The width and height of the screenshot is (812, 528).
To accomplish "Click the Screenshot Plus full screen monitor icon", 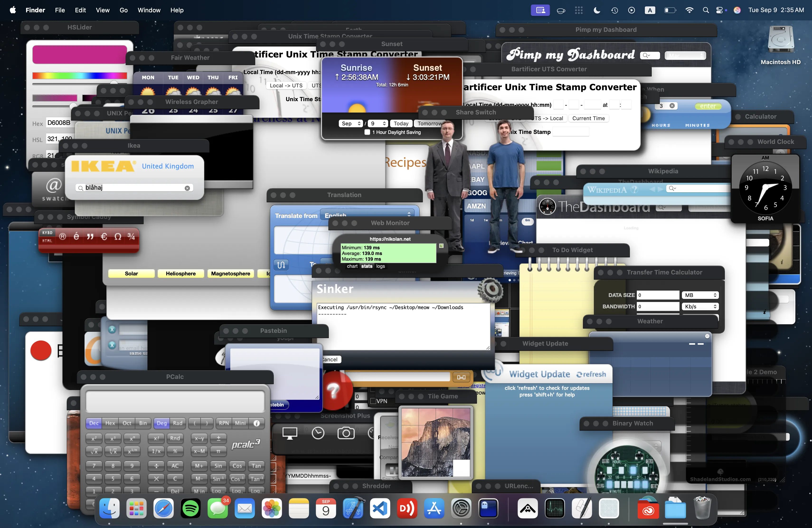I will click(x=290, y=433).
